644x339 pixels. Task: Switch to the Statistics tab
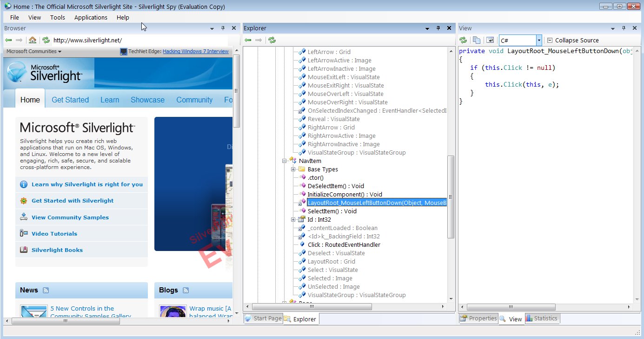[x=542, y=319]
